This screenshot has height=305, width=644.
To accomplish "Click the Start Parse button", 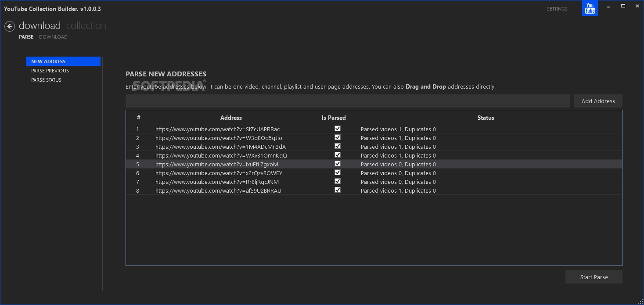I will 594,277.
